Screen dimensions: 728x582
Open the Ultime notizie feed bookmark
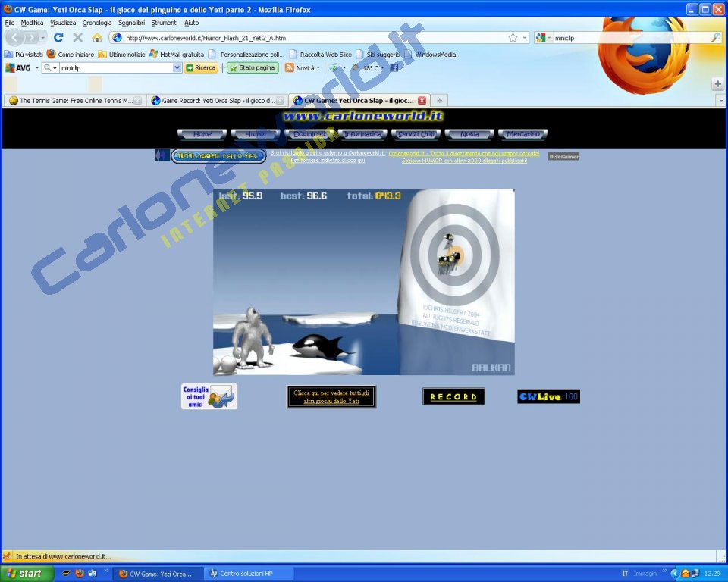121,55
